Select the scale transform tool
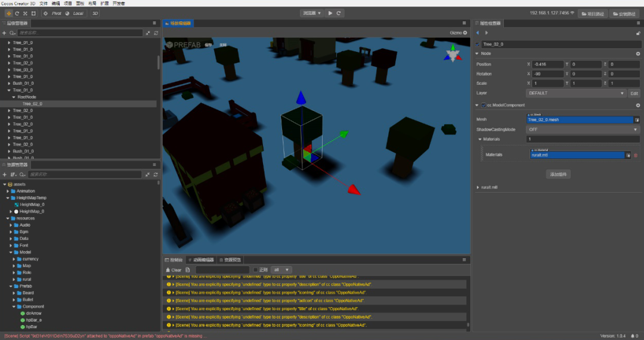 25,13
